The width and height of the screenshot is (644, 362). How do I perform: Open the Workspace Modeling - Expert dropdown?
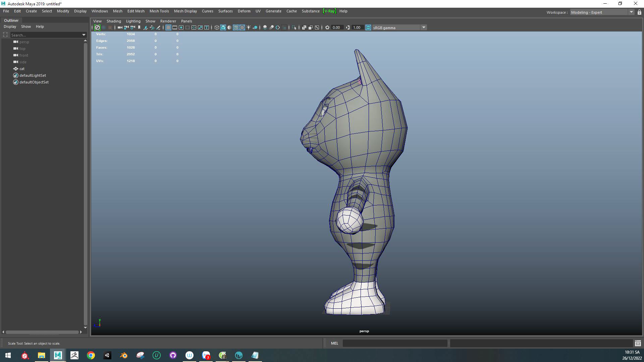click(x=602, y=12)
